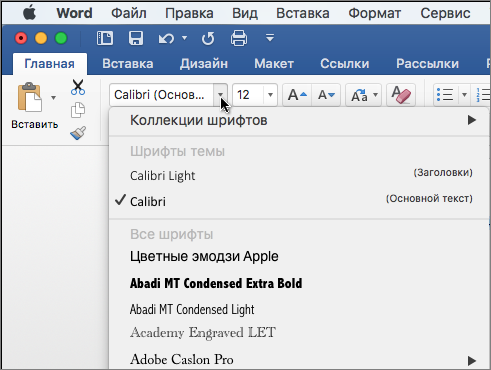This screenshot has height=370, width=491.
Task: Click the Copy icon
Action: [78, 110]
